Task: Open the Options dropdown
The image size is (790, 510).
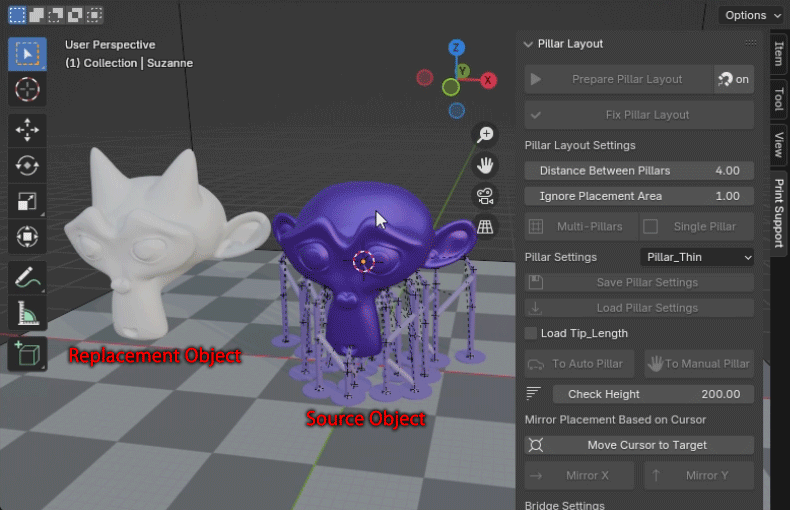Action: [x=753, y=15]
